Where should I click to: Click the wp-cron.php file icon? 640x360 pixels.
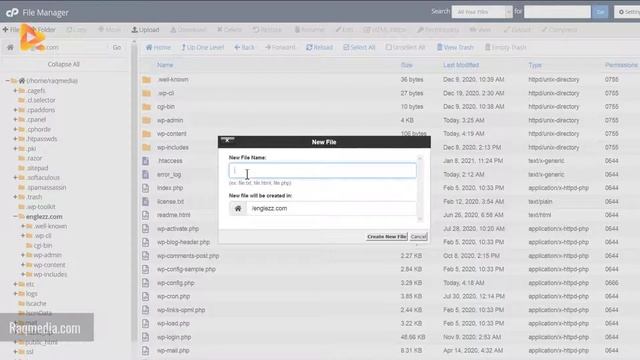click(146, 296)
